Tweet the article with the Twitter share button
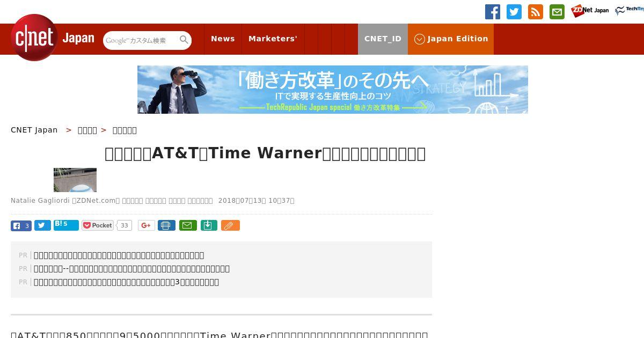The height and width of the screenshot is (338, 644). tap(42, 225)
